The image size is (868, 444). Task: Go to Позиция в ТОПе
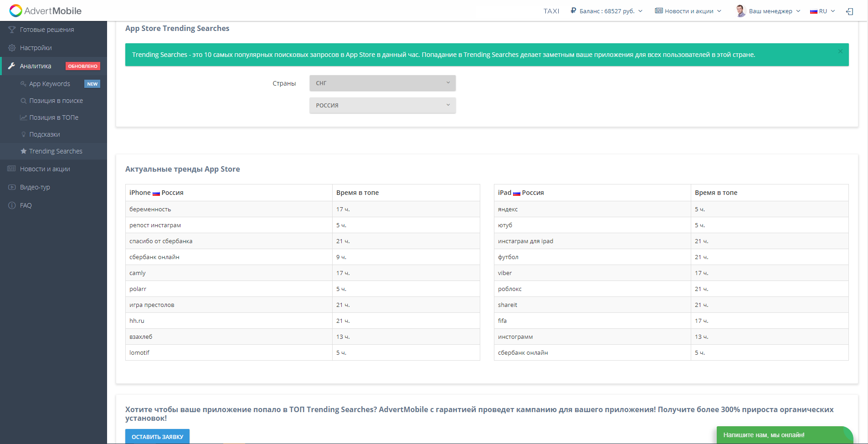[53, 117]
